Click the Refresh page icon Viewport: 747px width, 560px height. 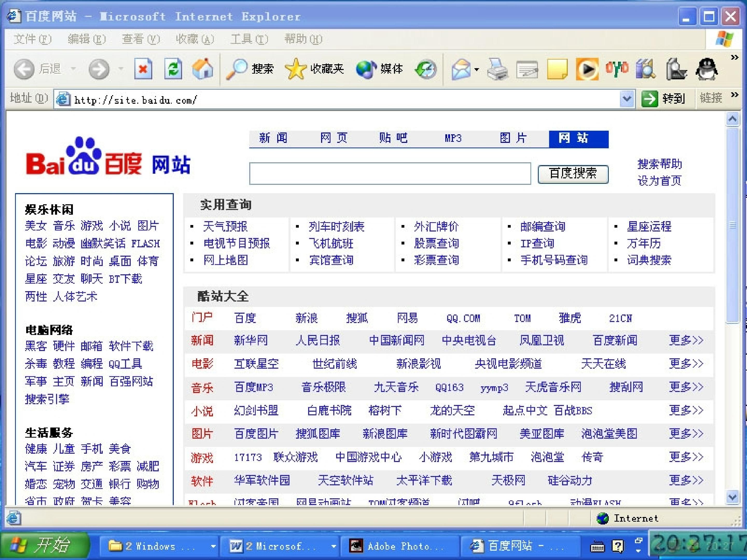(173, 69)
